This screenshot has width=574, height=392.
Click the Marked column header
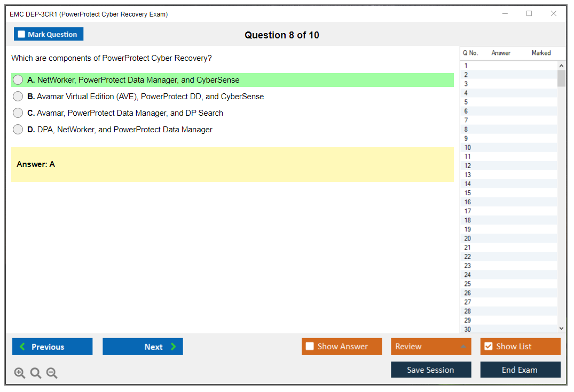[x=541, y=53]
